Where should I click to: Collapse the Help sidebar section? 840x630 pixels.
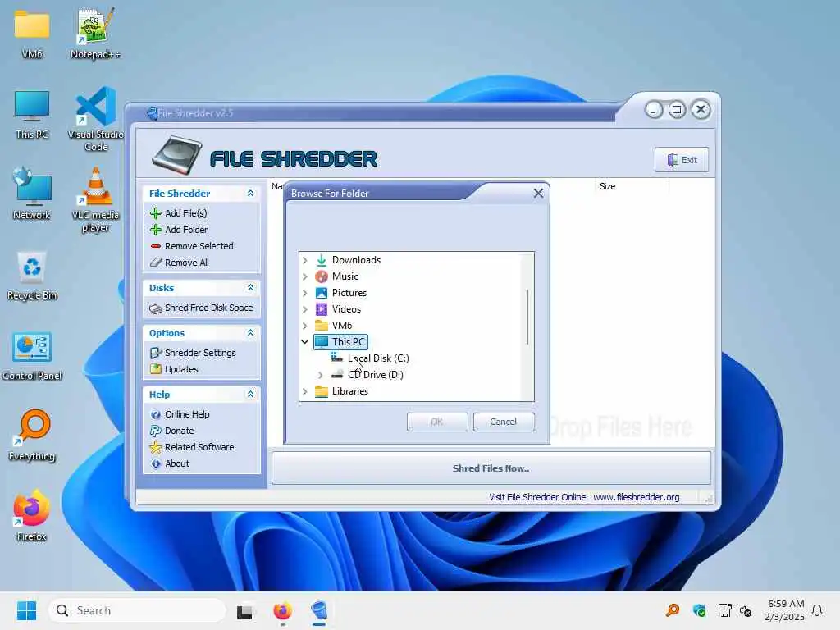coord(250,395)
